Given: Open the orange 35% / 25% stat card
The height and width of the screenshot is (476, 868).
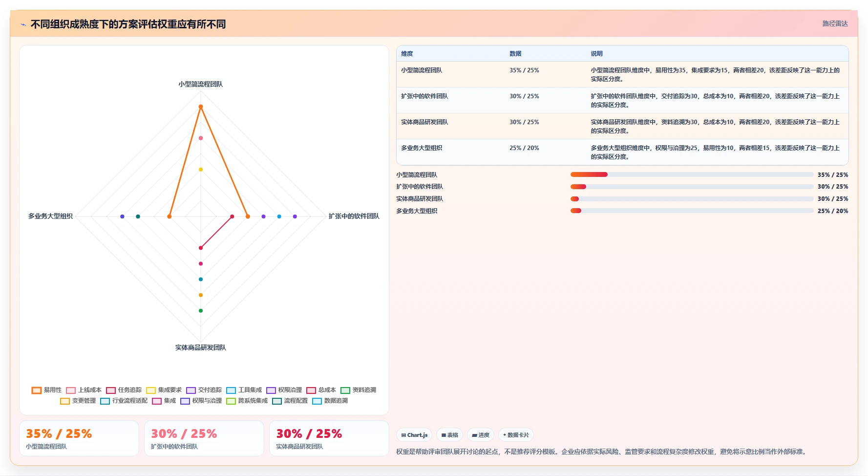Looking at the screenshot, I should click(79, 438).
